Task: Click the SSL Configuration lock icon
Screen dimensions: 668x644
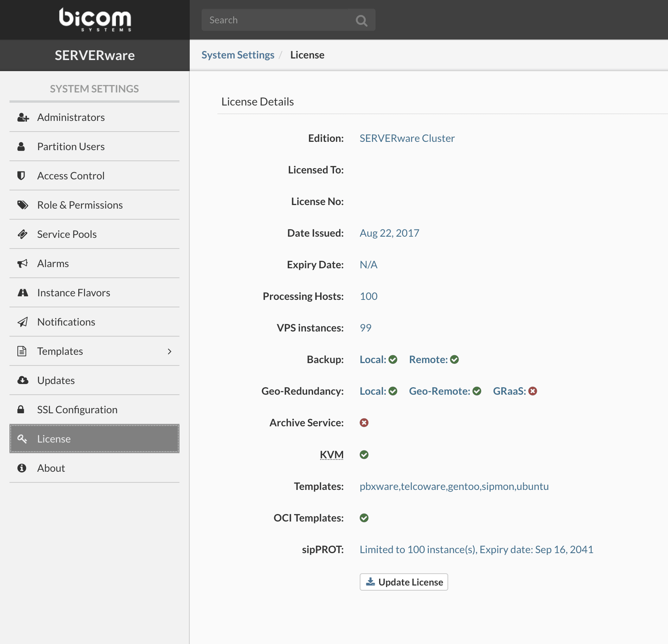Action: tap(21, 410)
